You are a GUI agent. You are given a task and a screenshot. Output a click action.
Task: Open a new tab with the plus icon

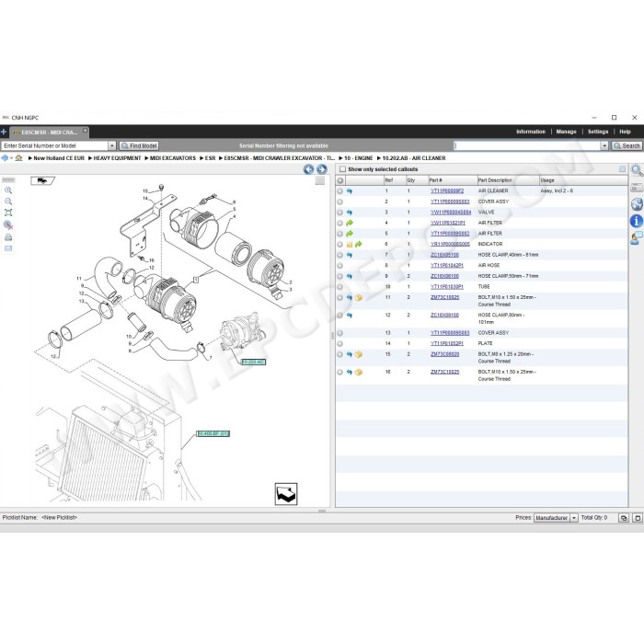4,132
